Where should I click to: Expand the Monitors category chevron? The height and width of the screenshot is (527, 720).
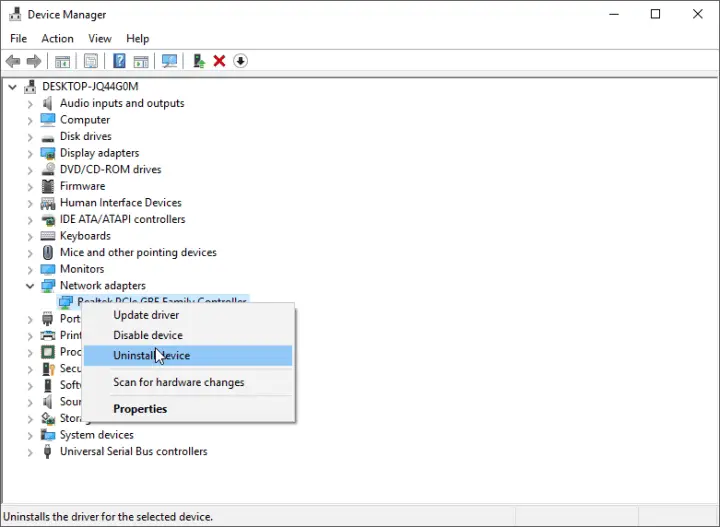click(30, 270)
